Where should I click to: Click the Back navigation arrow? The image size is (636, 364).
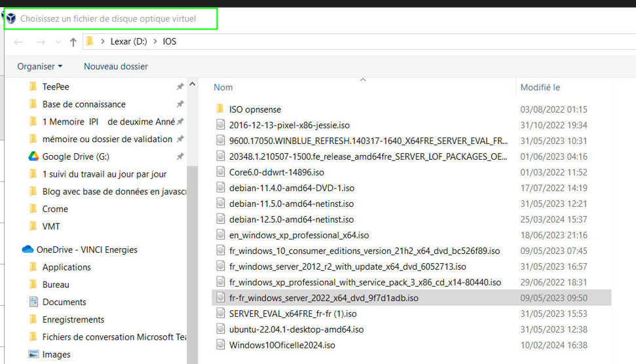click(x=18, y=42)
